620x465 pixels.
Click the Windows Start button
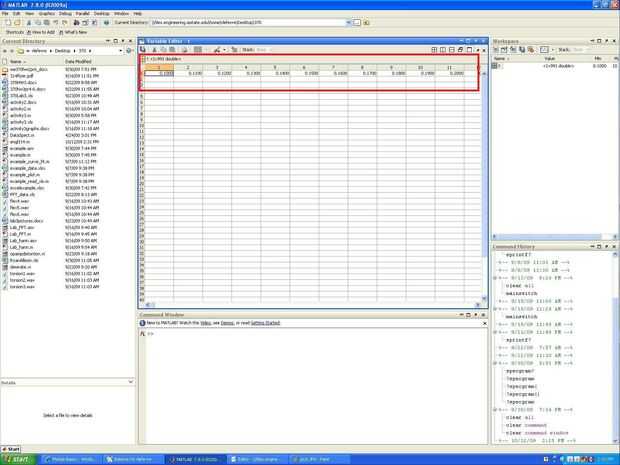click(18, 459)
